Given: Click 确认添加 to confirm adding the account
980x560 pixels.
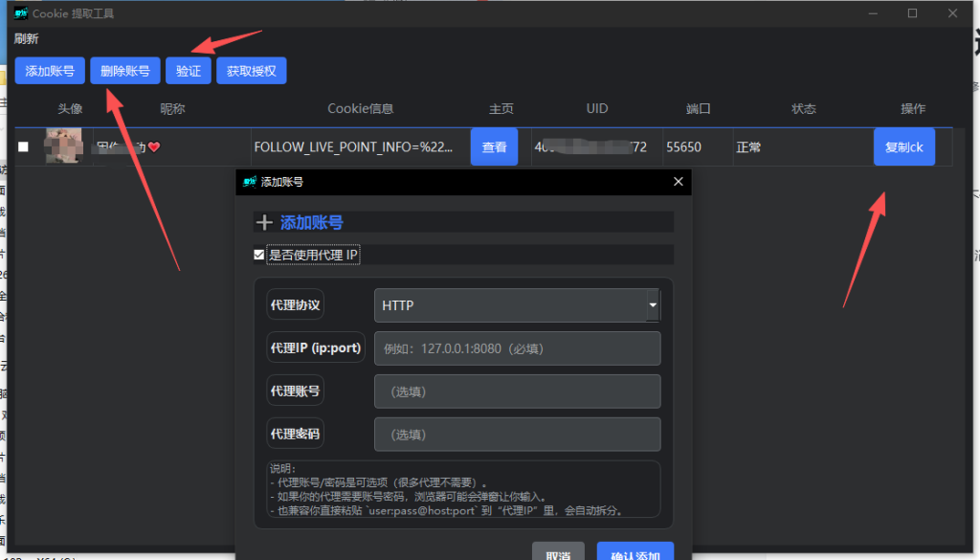Looking at the screenshot, I should [635, 553].
